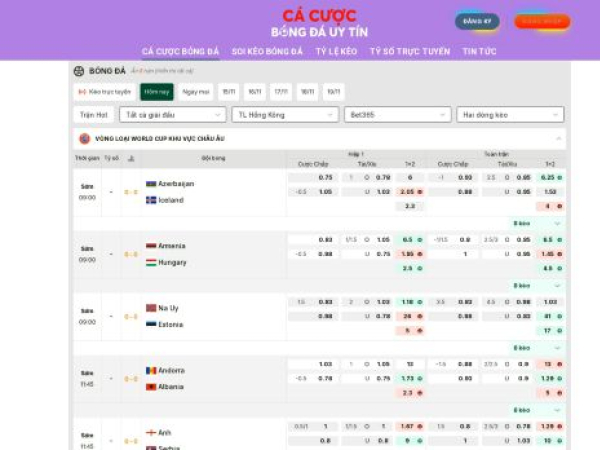Click the World Cup qualifier league logo
This screenshot has height=450, width=600.
[x=83, y=139]
